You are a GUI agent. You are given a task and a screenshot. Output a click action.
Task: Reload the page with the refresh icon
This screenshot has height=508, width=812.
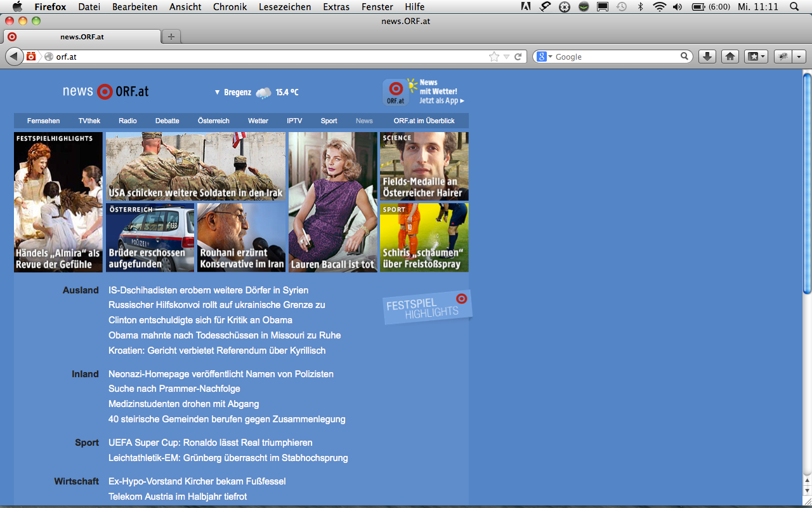click(x=518, y=57)
